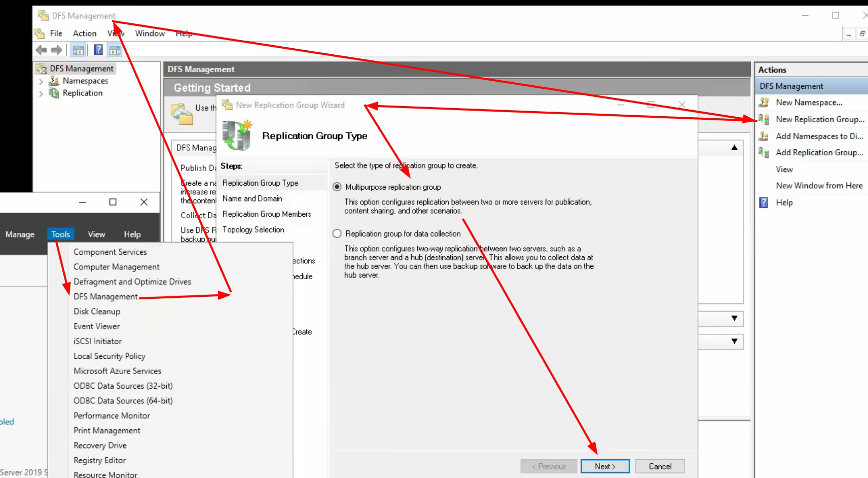The width and height of the screenshot is (868, 478).
Task: Click the Forward arrow in DFS Management toolbar
Action: (x=57, y=50)
